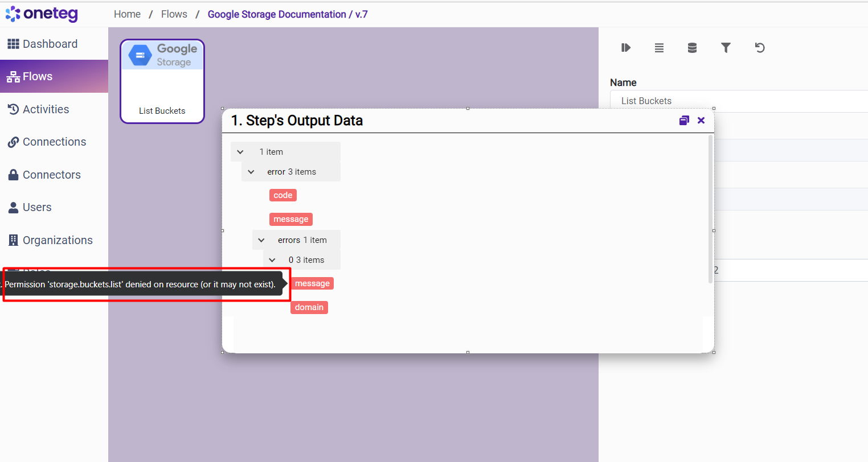The height and width of the screenshot is (462, 868).
Task: Select the Google Storage List Buckets step
Action: click(x=162, y=81)
